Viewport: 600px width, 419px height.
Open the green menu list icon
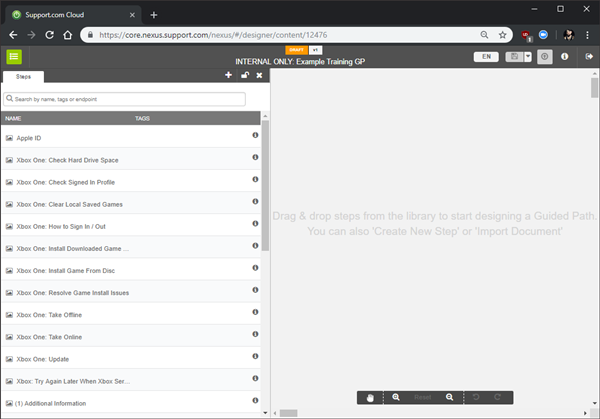click(x=14, y=57)
